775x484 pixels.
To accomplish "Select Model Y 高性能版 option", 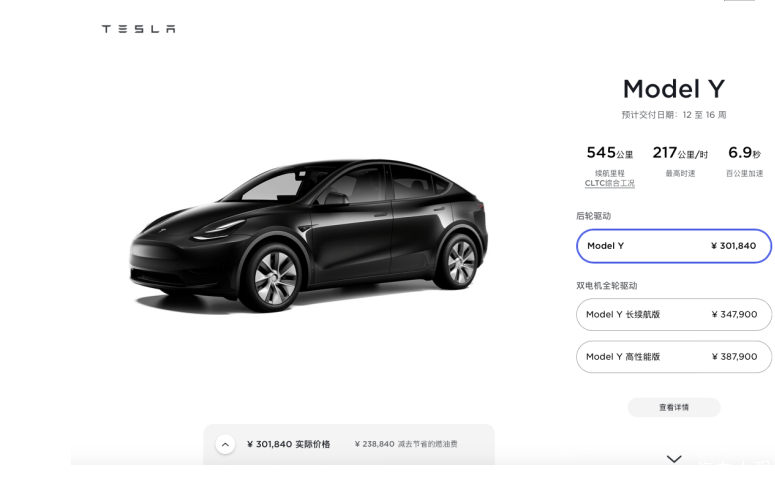I will (x=674, y=356).
